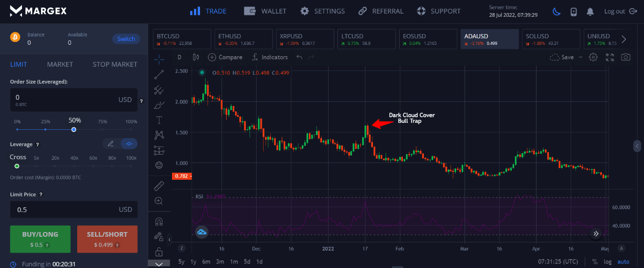Select the trend line drawing tool
Image resolution: width=644 pixels, height=268 pixels.
click(159, 74)
